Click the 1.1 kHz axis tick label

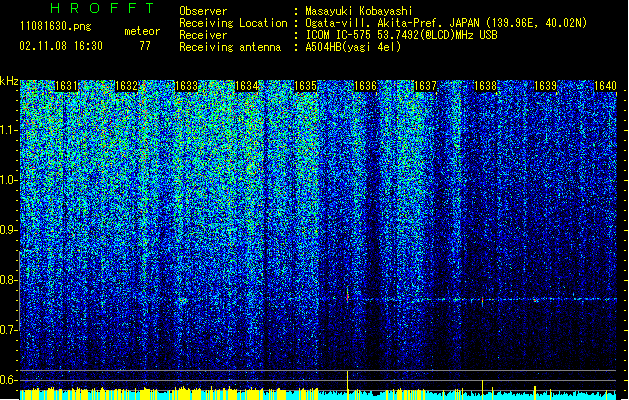[8, 130]
